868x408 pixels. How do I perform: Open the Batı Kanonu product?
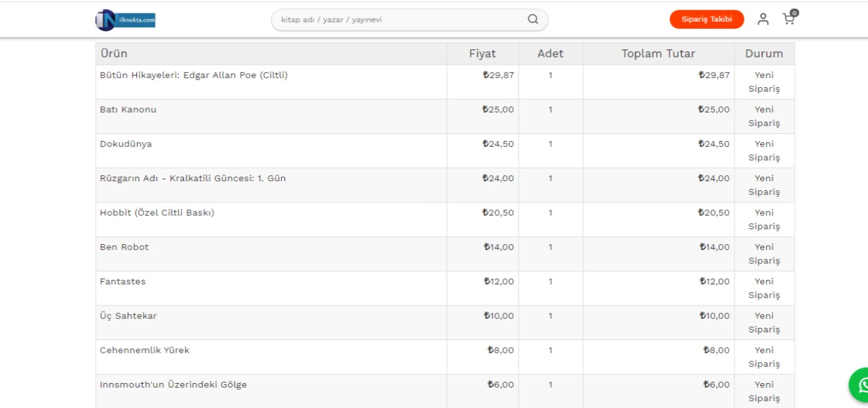point(128,110)
